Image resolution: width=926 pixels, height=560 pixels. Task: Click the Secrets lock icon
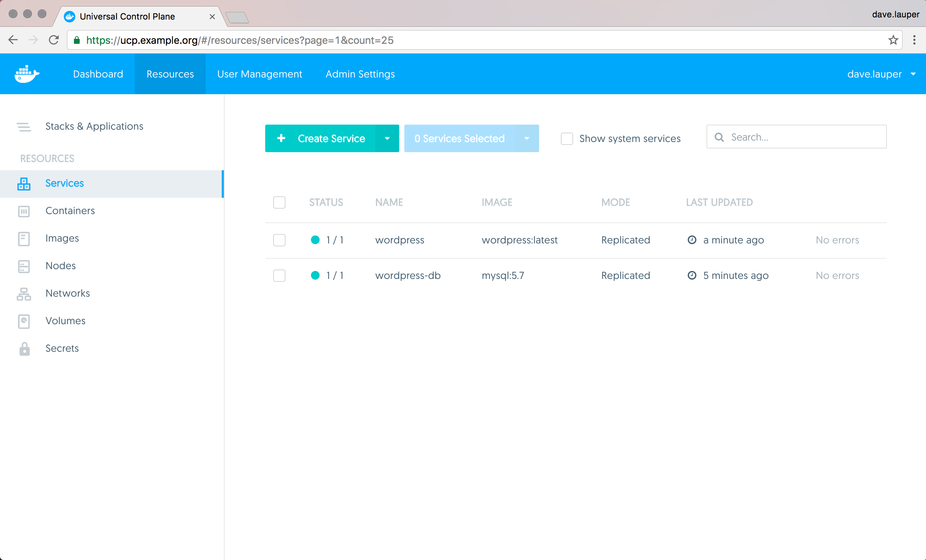24,348
